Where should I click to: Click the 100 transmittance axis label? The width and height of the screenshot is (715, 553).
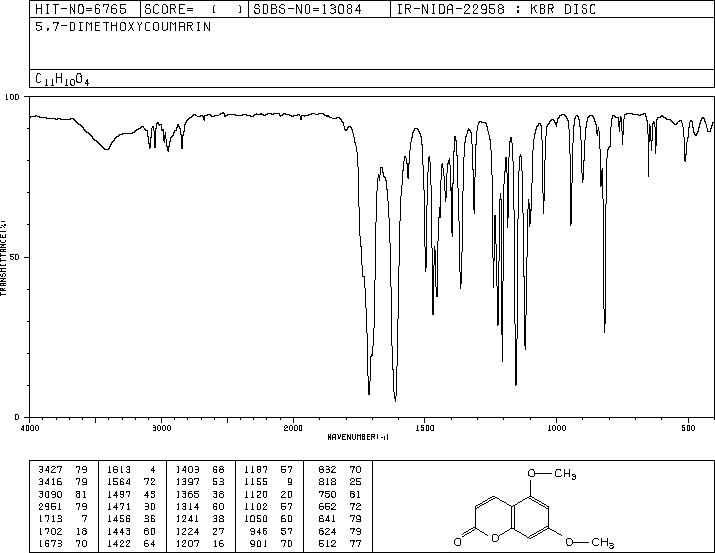[12, 97]
